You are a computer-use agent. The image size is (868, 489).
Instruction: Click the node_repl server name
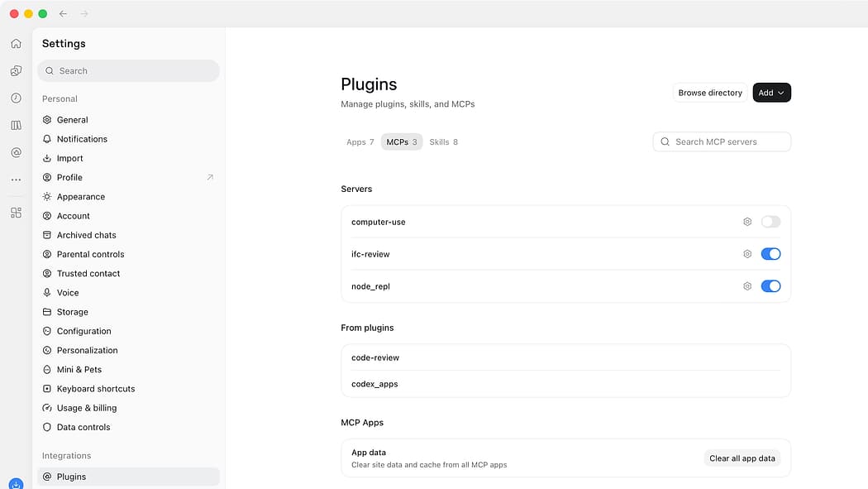(370, 286)
